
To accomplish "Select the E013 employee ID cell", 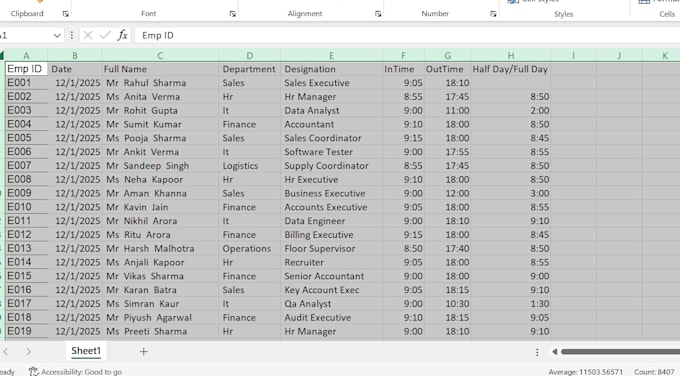I will point(26,248).
